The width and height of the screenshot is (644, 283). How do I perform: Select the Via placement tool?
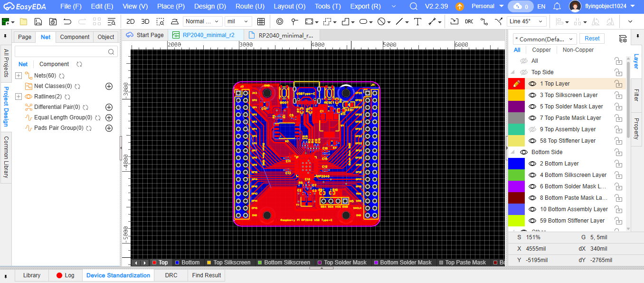click(280, 21)
